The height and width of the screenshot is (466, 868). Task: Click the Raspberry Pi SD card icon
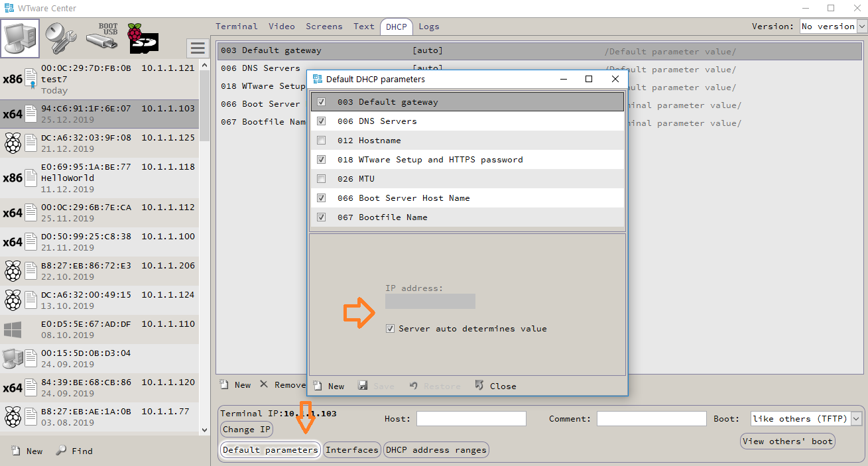(x=143, y=38)
